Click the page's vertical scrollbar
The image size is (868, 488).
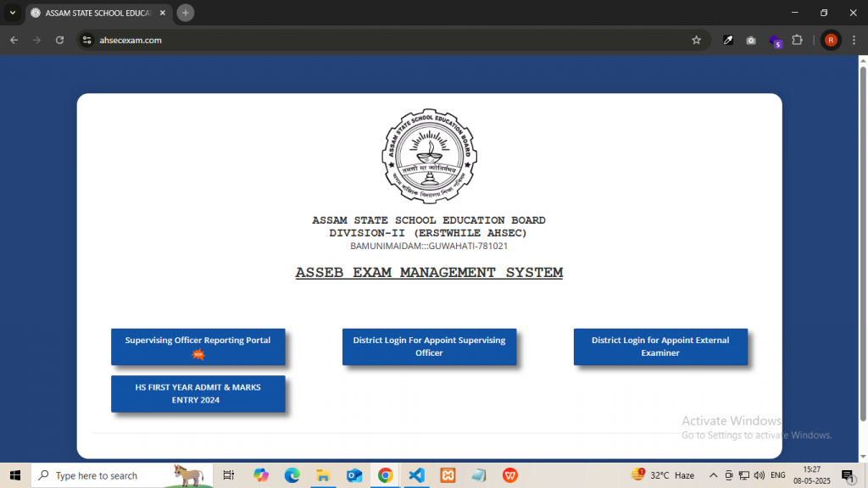863,243
